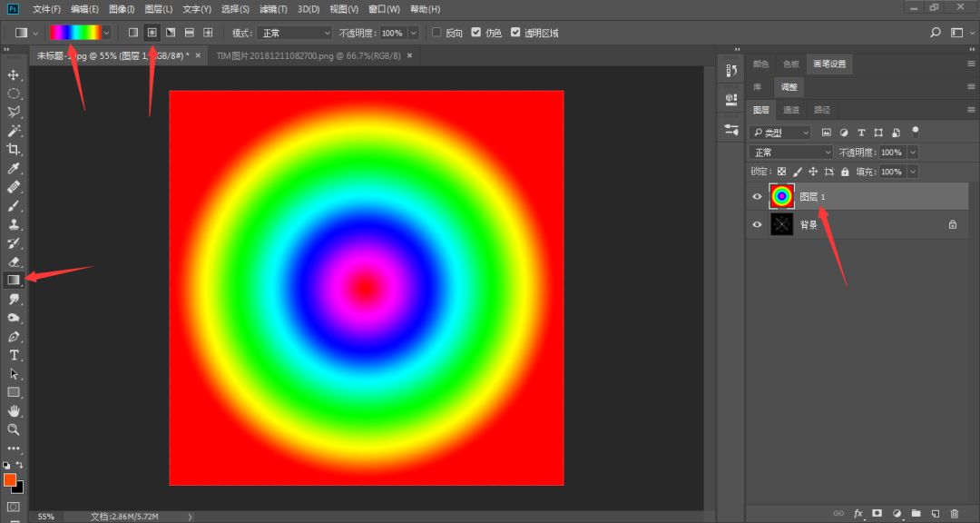Expand the 不透明度 dropdown in options bar

pos(414,33)
